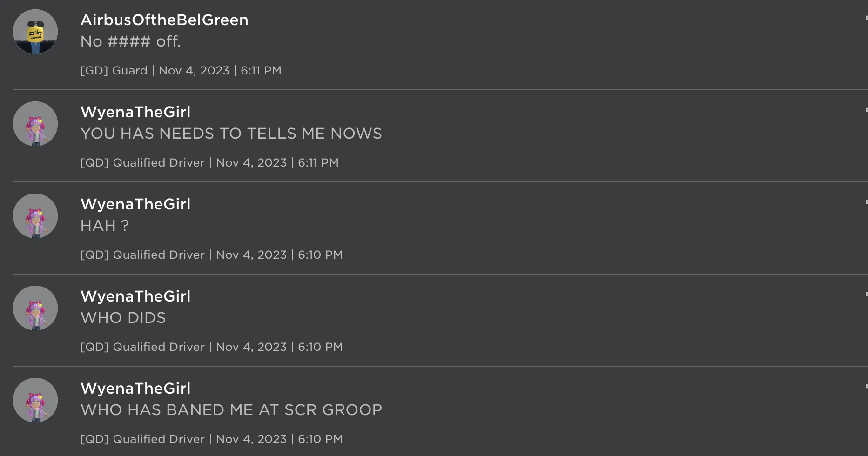Click the 'WHO DIDS' message text

coord(123,318)
